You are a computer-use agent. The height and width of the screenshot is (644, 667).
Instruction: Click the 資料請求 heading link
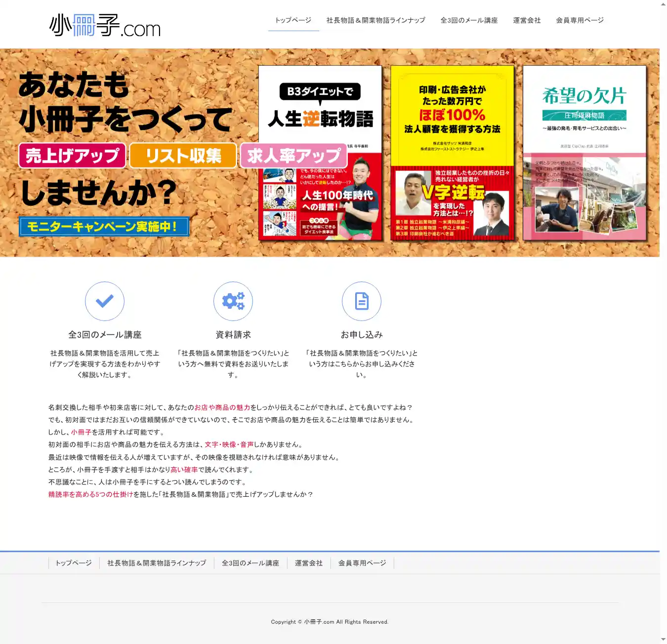pos(233,335)
